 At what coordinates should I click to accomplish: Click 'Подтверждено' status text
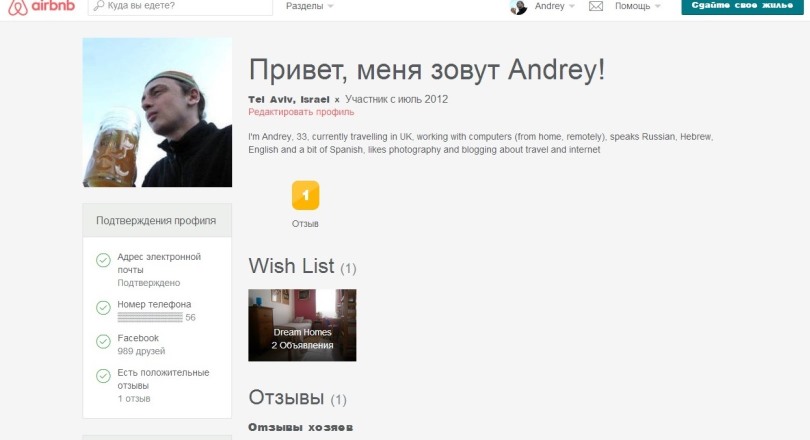149,283
